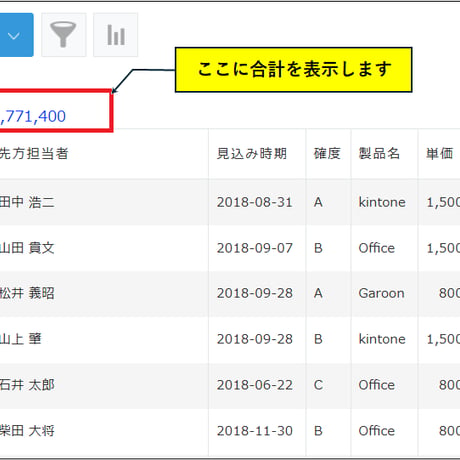
Task: Click date cell 2018-11-30
Action: pos(255,431)
